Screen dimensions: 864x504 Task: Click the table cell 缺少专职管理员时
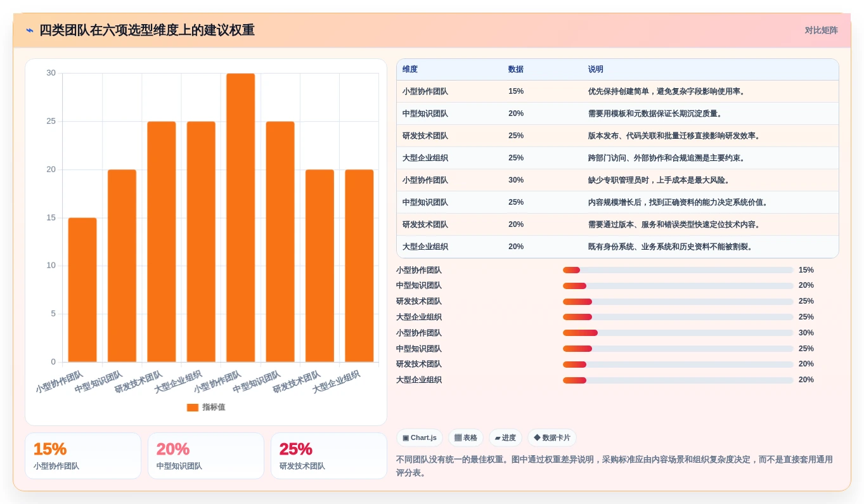click(711, 180)
